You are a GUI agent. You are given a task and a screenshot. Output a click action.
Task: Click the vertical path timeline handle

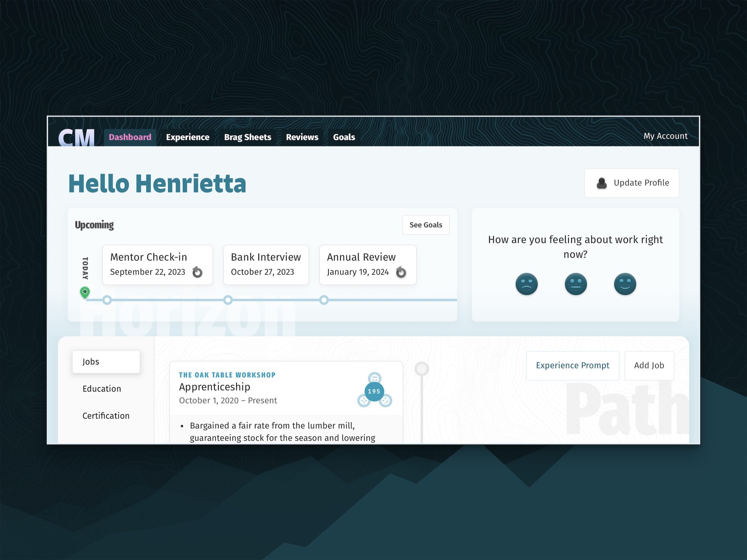click(x=421, y=369)
